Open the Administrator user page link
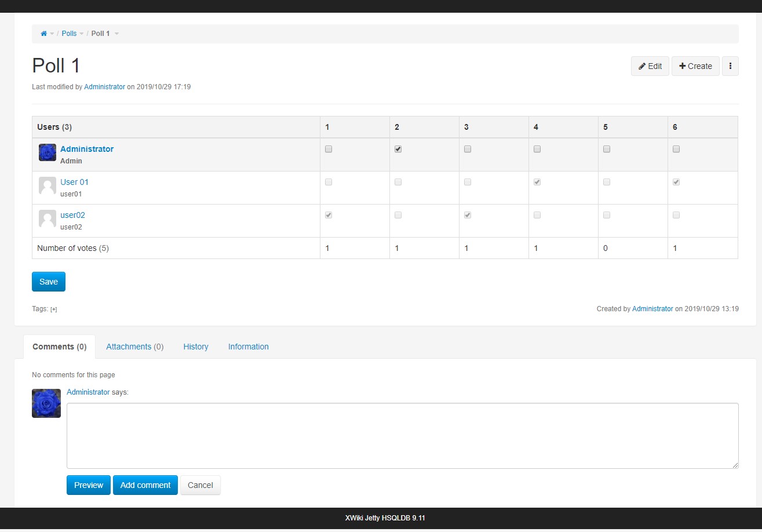This screenshot has width=762, height=532. (x=87, y=149)
